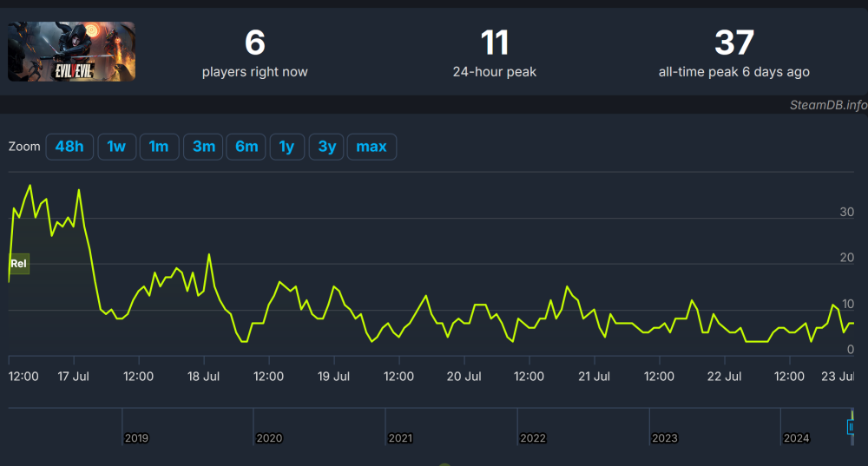Jump to 2023 in the navigator strip
The image size is (868, 466).
coord(664,438)
